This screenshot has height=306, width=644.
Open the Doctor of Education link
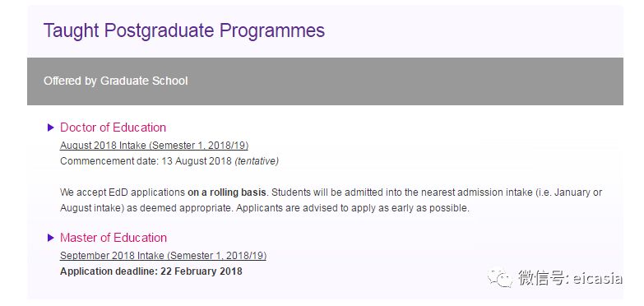click(113, 128)
